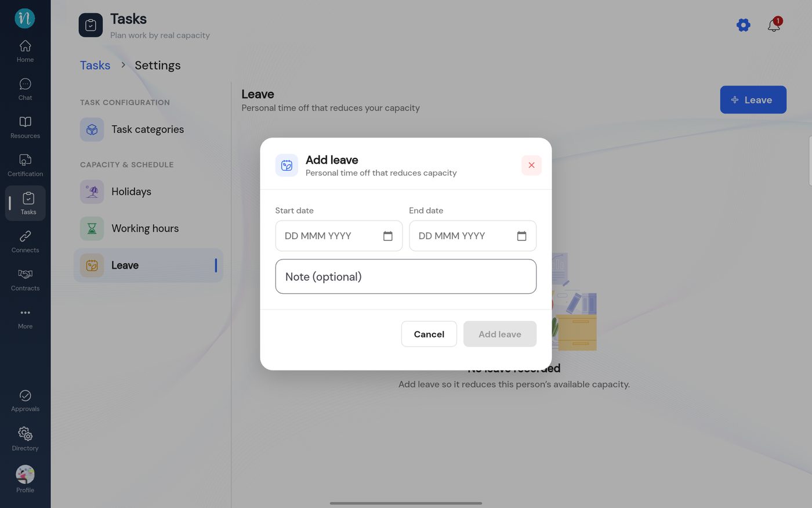Viewport: 812px width, 508px height.
Task: Open Approvals in the sidebar
Action: click(x=25, y=401)
